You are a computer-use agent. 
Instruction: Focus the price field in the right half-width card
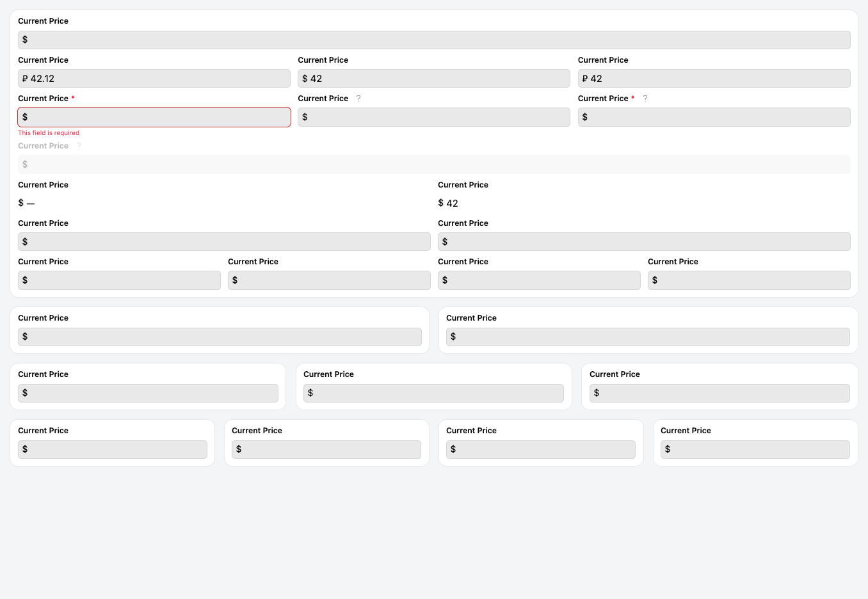pos(648,337)
